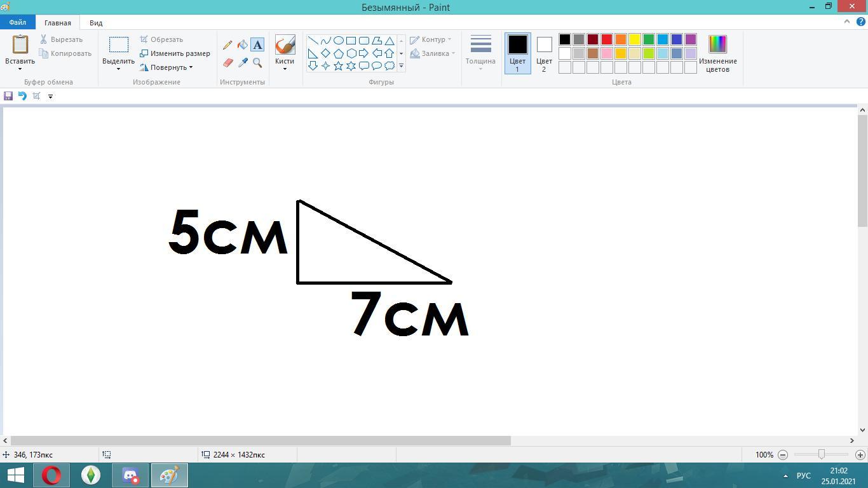Select the Oval shape

pos(339,41)
